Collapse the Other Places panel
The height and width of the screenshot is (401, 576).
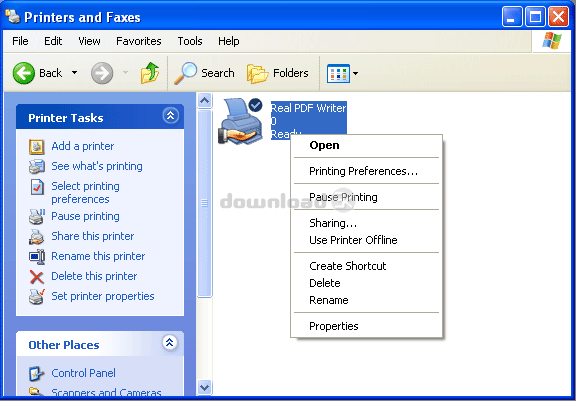(170, 343)
